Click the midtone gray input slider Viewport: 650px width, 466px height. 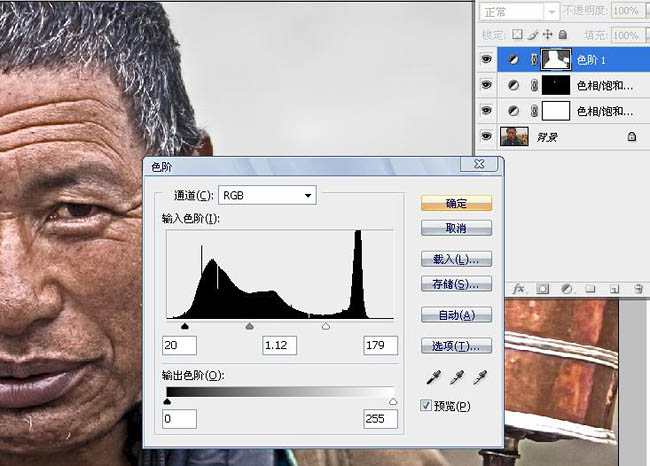[250, 326]
